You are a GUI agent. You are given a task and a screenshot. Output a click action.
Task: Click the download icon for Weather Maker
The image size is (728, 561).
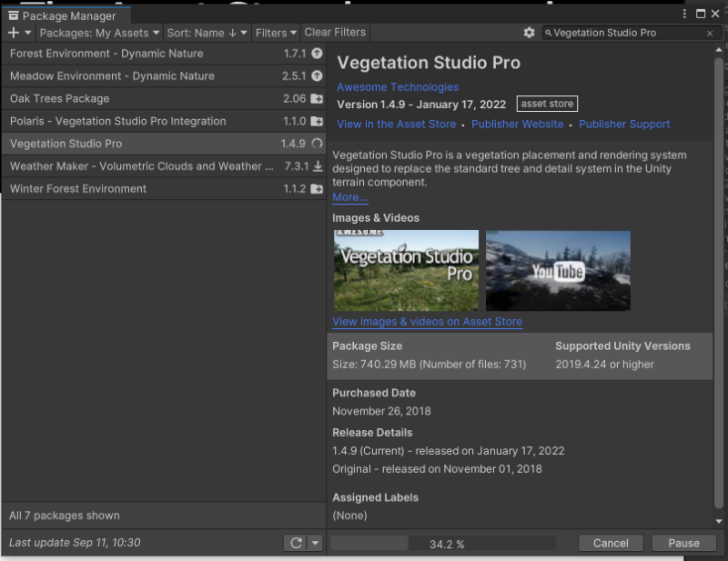coord(317,166)
